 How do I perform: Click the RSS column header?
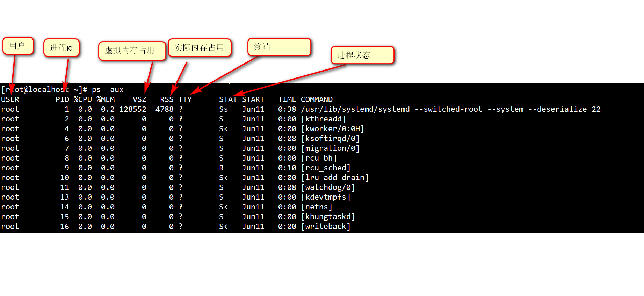click(167, 99)
